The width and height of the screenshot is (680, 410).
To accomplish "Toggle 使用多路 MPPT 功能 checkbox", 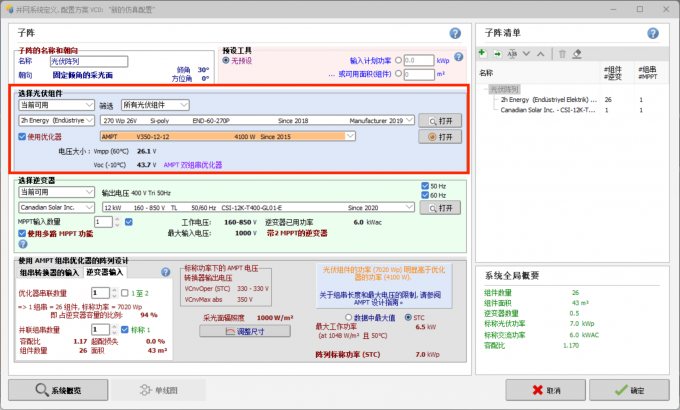I will click(x=22, y=233).
